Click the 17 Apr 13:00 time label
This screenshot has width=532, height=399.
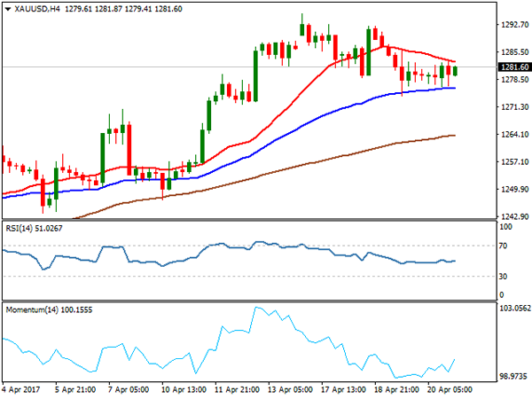[343, 389]
